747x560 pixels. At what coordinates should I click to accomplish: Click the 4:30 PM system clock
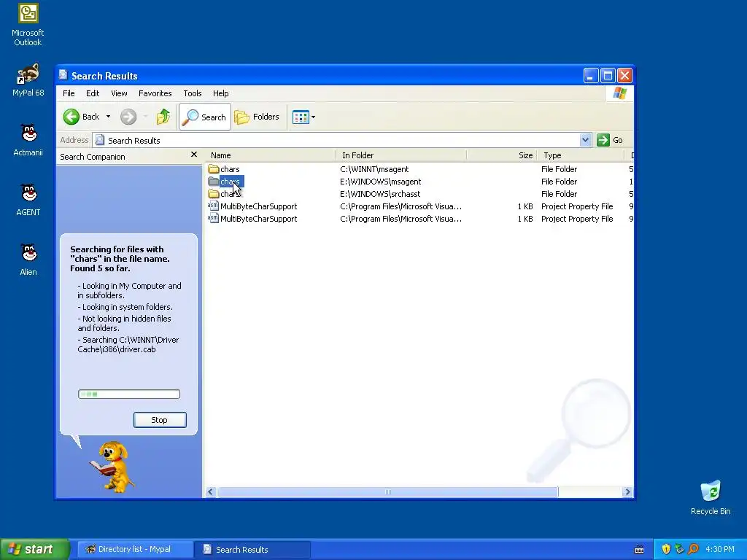720,550
